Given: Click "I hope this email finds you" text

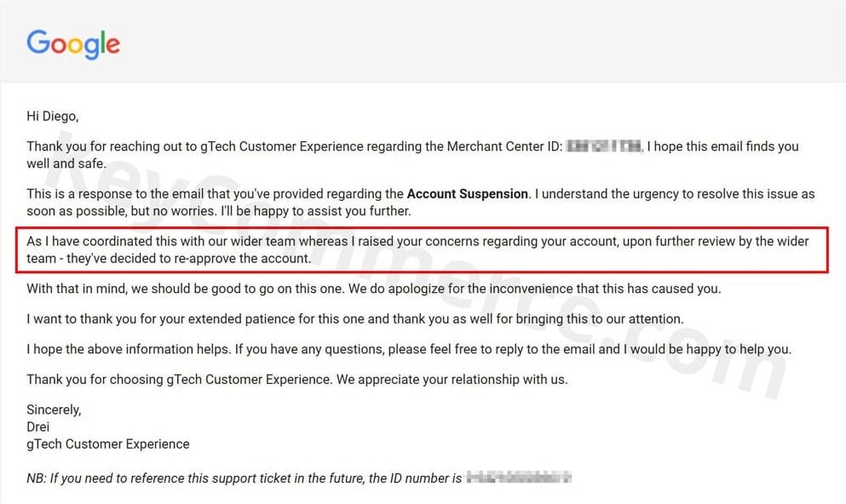Looking at the screenshot, I should point(722,146).
